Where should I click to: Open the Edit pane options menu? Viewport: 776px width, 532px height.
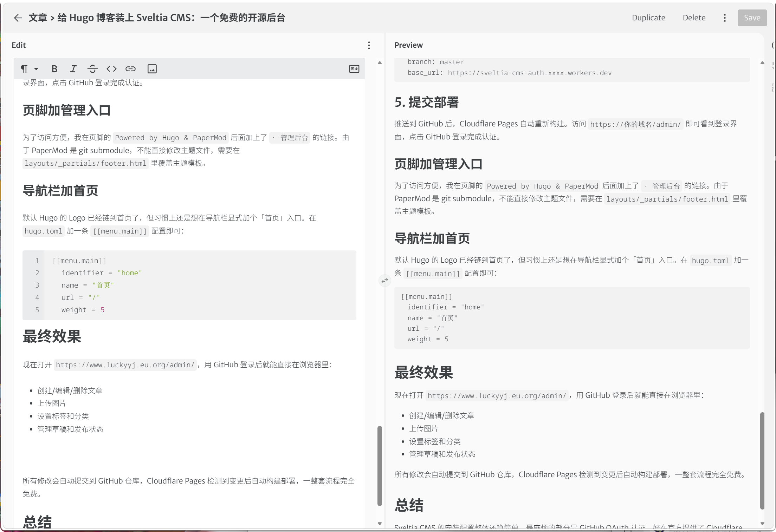(x=369, y=45)
